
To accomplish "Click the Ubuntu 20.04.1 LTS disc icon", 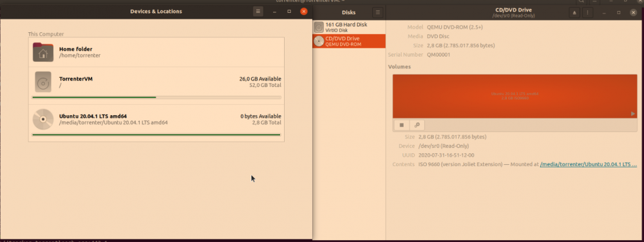I will (43, 119).
